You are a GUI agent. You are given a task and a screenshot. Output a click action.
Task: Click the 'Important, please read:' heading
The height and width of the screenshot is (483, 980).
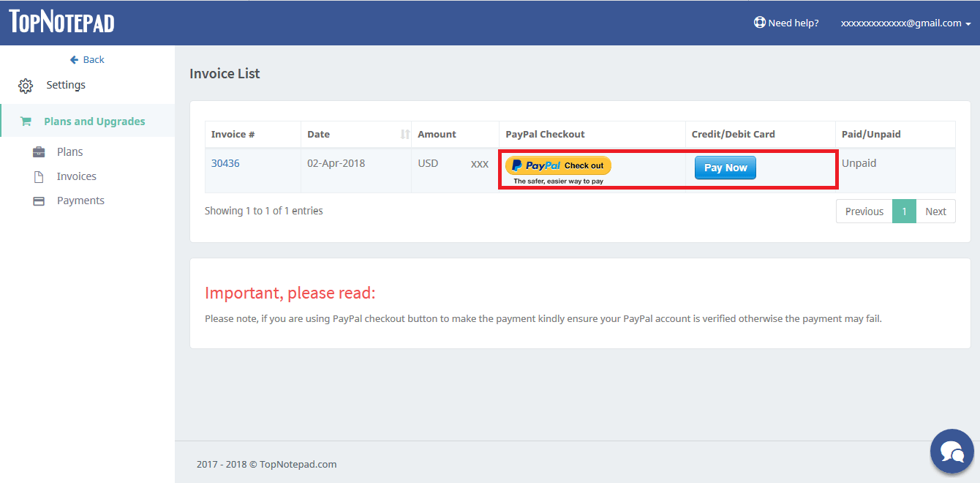290,293
